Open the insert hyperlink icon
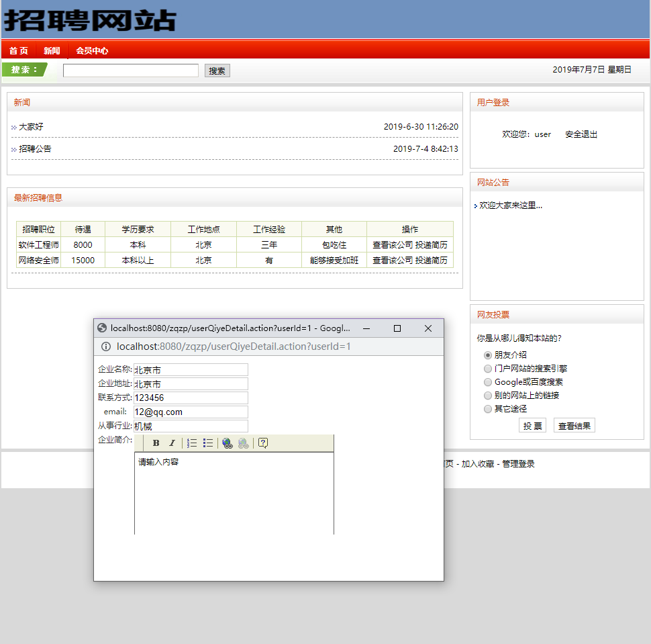Viewport: 651px width, 644px height. click(226, 443)
